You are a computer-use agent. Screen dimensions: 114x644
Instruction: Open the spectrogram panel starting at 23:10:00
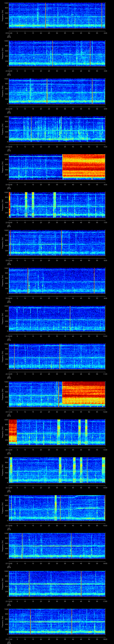[x=57, y=356]
